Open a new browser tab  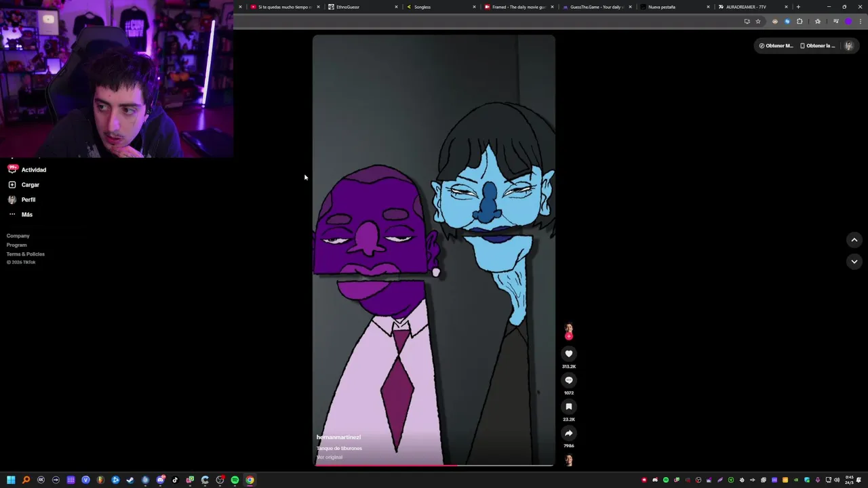pyautogui.click(x=798, y=7)
